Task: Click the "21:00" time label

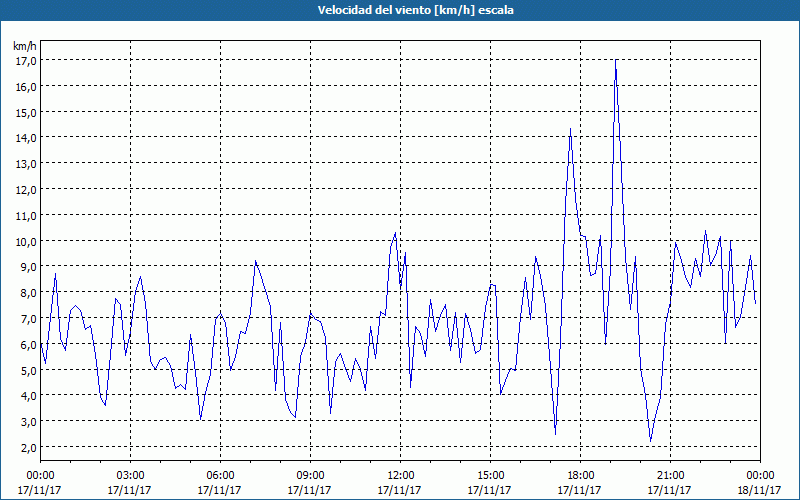Action: (670, 476)
